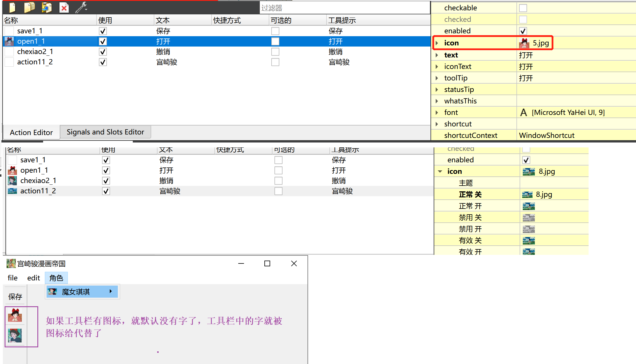Click the Paste action icon
Viewport: 636px width, 364px height.
pos(47,7)
